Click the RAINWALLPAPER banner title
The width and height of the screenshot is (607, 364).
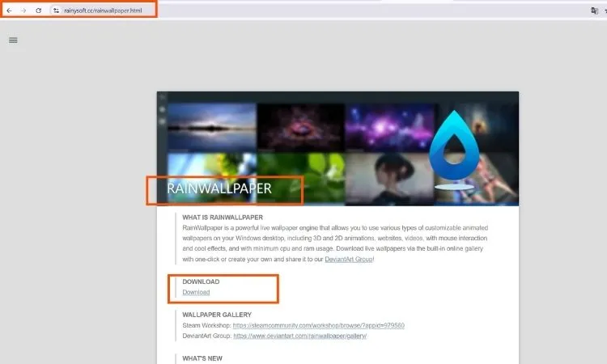tap(219, 188)
